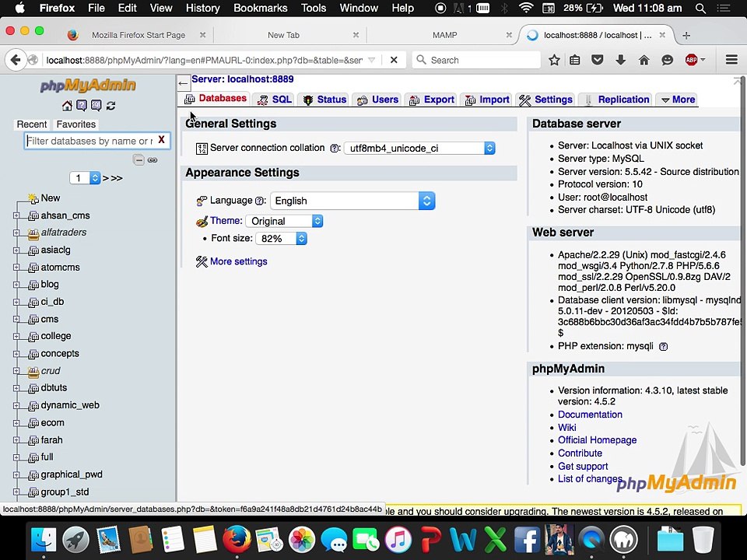Screen dimensions: 747x560
Task: Expand the ecom database node
Action: (16, 423)
